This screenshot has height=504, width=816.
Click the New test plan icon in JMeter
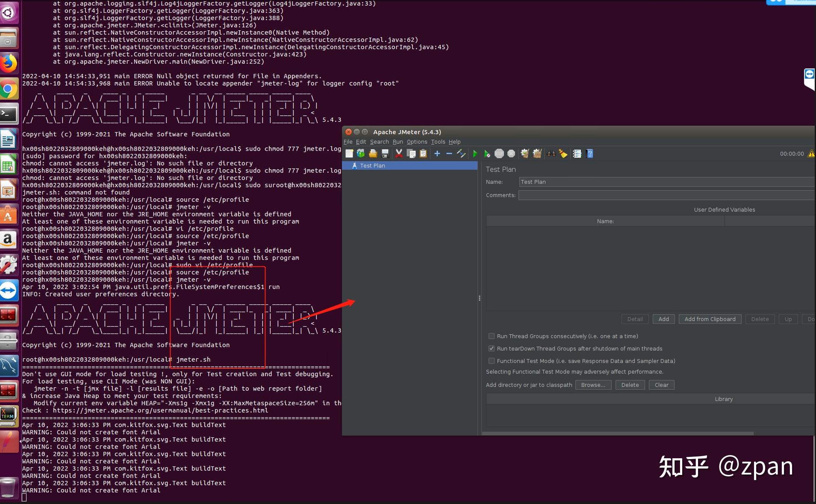(x=349, y=153)
